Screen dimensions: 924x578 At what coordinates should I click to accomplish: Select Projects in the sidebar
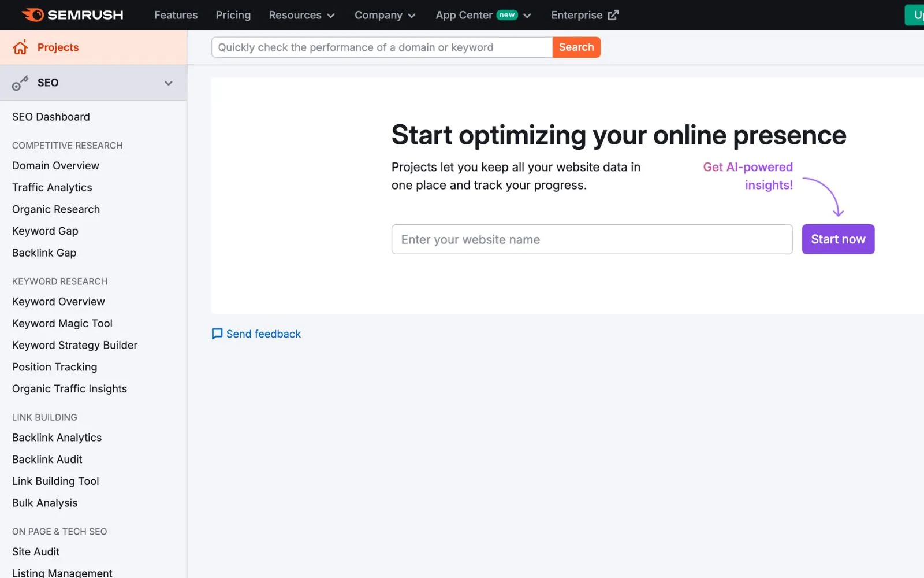[94, 47]
